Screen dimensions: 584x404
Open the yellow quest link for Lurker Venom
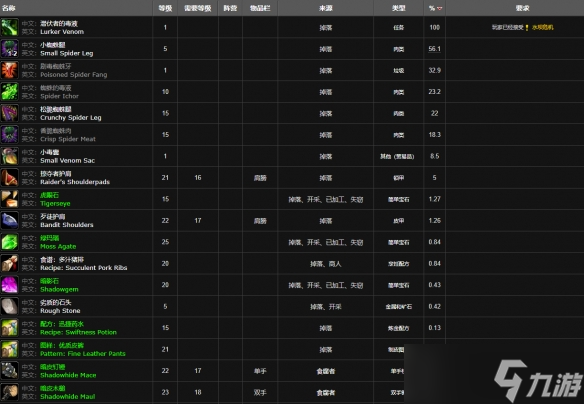tap(543, 28)
